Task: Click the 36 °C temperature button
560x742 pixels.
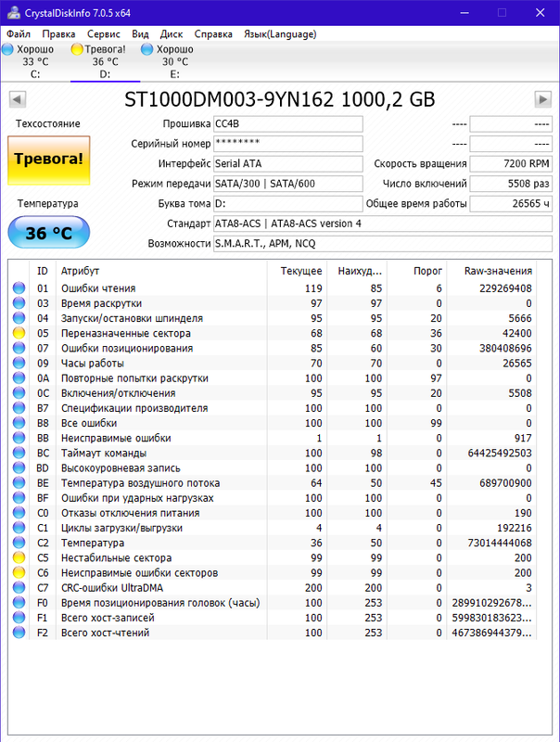Action: [49, 233]
